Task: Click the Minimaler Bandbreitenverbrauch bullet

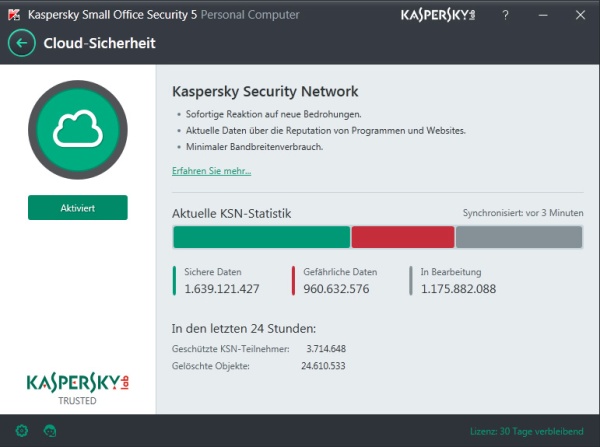Action: tap(254, 147)
